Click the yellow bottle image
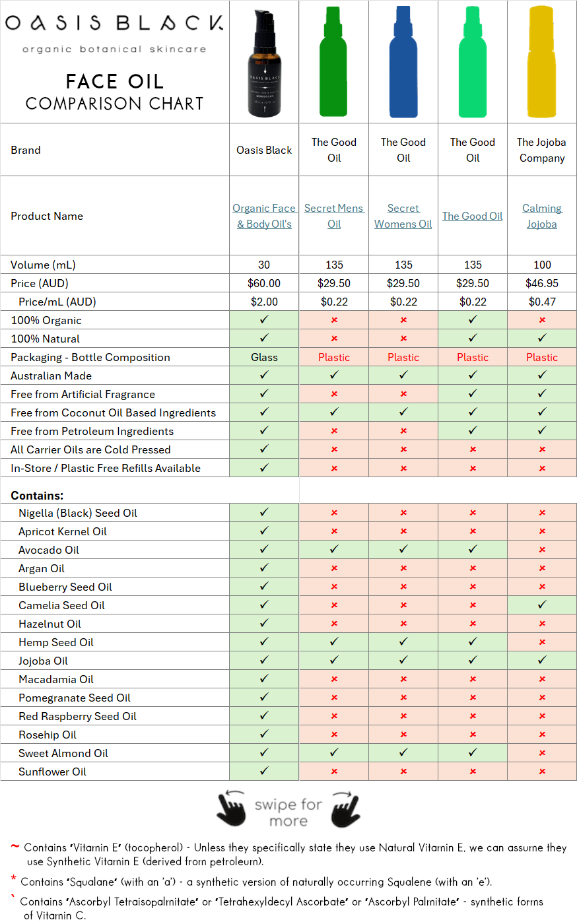 pos(542,62)
